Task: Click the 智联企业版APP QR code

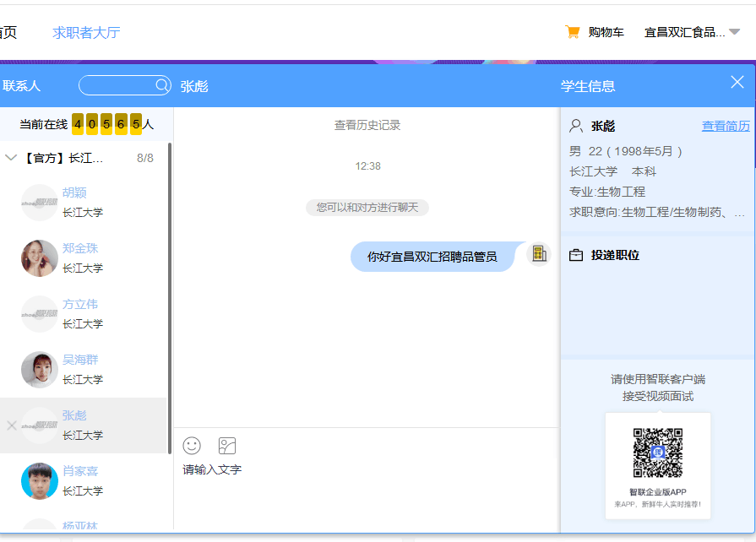Action: point(658,453)
